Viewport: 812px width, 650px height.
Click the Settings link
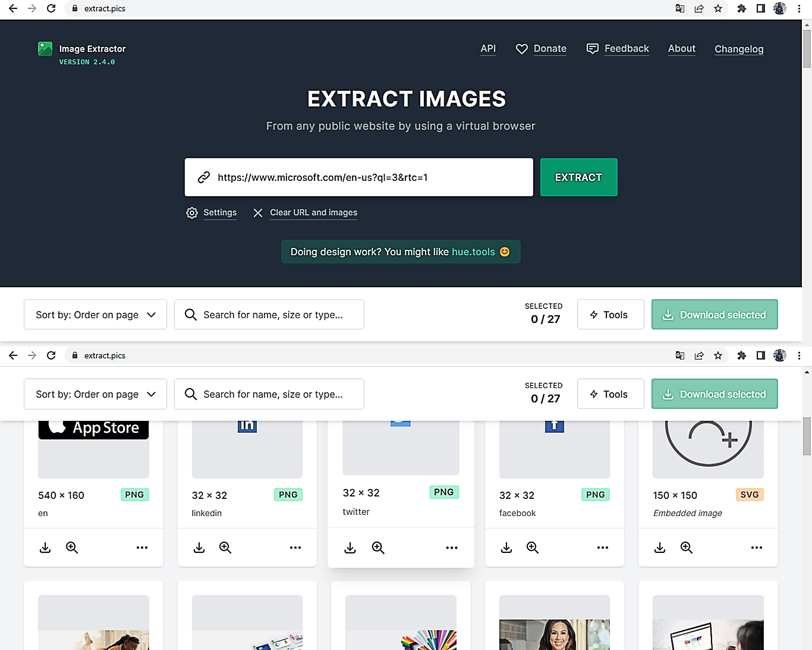220,212
